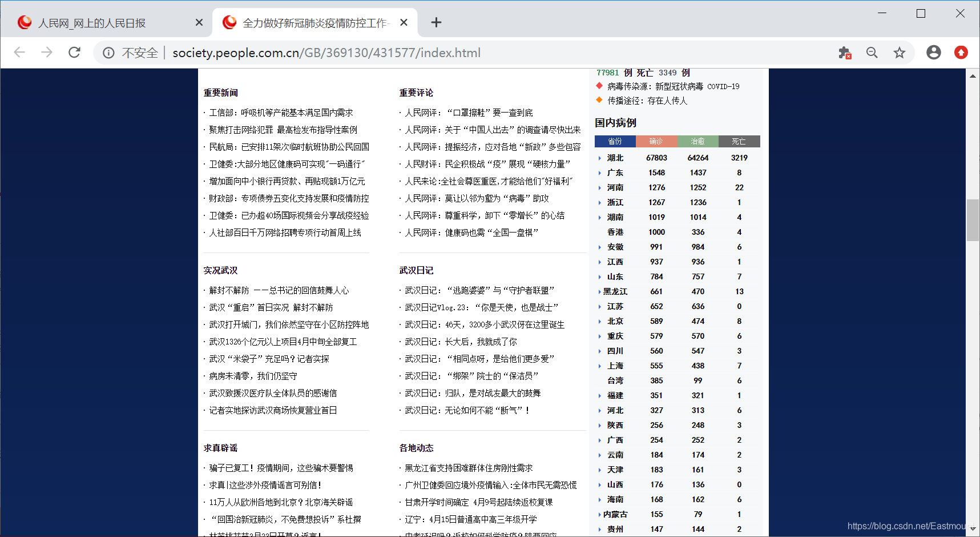980x537 pixels.
Task: Expand the 内蒙古 row arrow
Action: tap(599, 515)
